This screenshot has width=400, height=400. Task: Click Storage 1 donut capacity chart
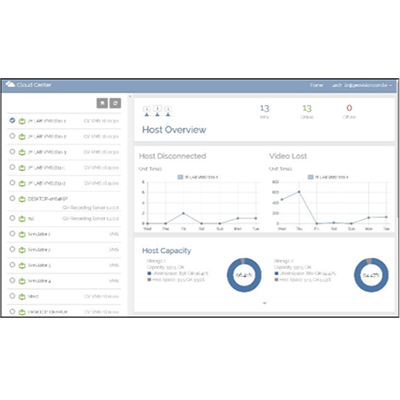244,275
